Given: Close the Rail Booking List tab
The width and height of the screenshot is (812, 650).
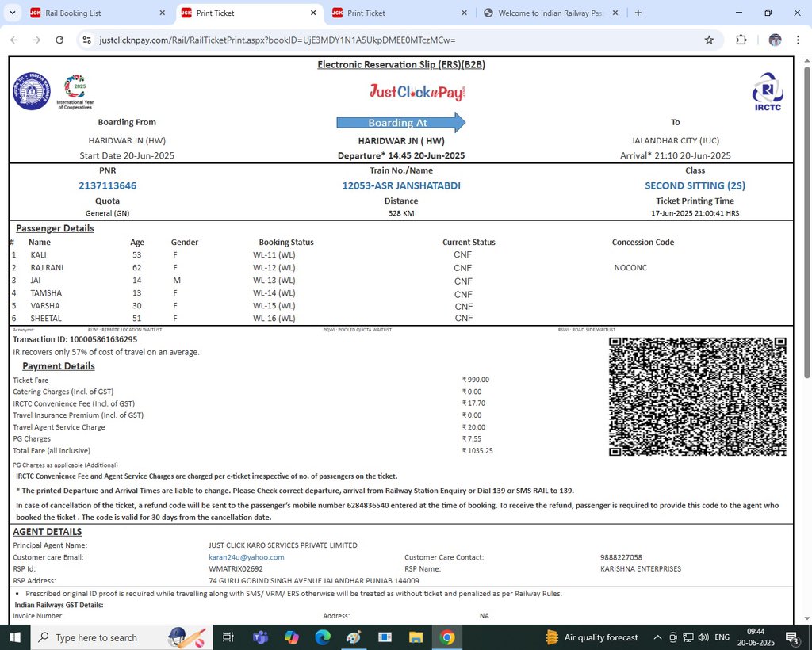Looking at the screenshot, I should pyautogui.click(x=162, y=13).
